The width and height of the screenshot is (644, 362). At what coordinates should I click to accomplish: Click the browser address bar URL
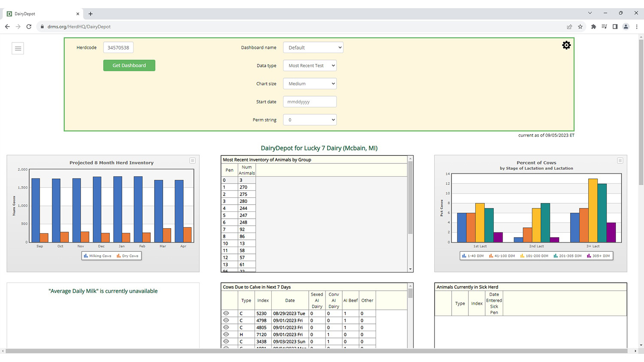click(x=79, y=27)
